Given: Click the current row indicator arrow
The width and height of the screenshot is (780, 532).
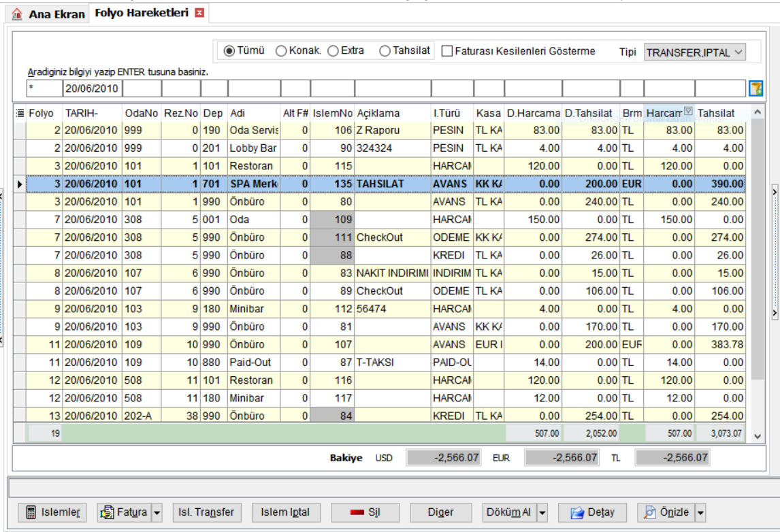Looking at the screenshot, I should tap(20, 184).
